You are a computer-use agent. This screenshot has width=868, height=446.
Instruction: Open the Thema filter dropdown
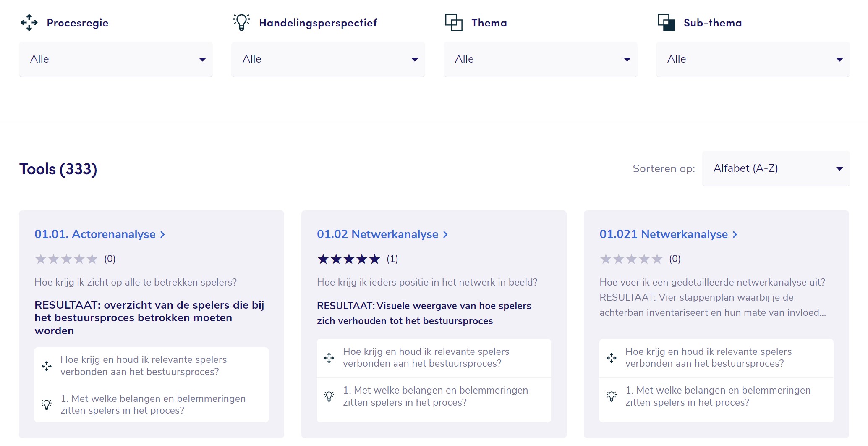pos(541,59)
